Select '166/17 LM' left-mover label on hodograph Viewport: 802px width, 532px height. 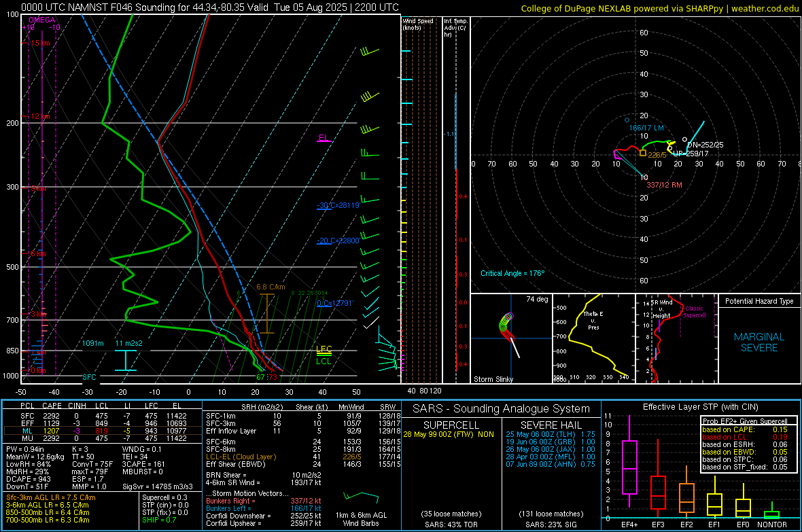coord(646,128)
